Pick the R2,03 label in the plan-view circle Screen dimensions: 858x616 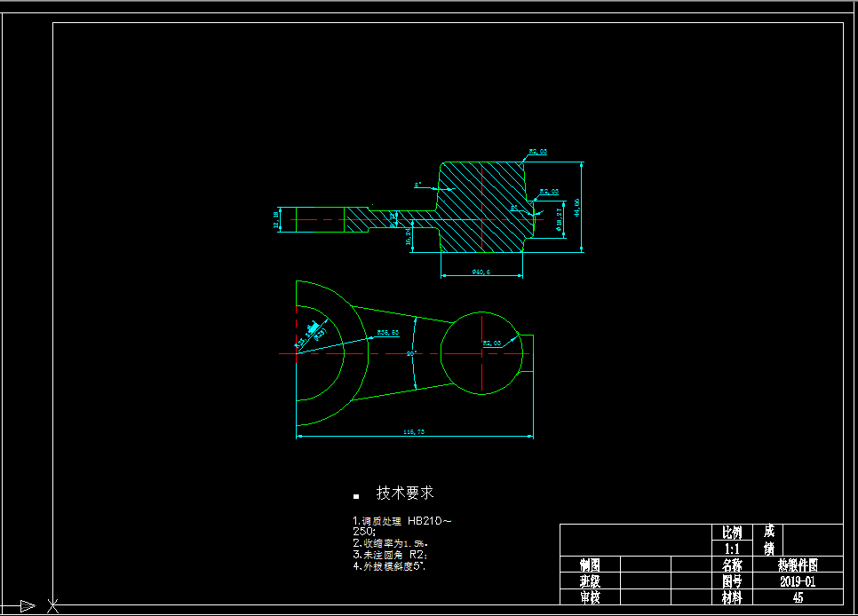[492, 343]
